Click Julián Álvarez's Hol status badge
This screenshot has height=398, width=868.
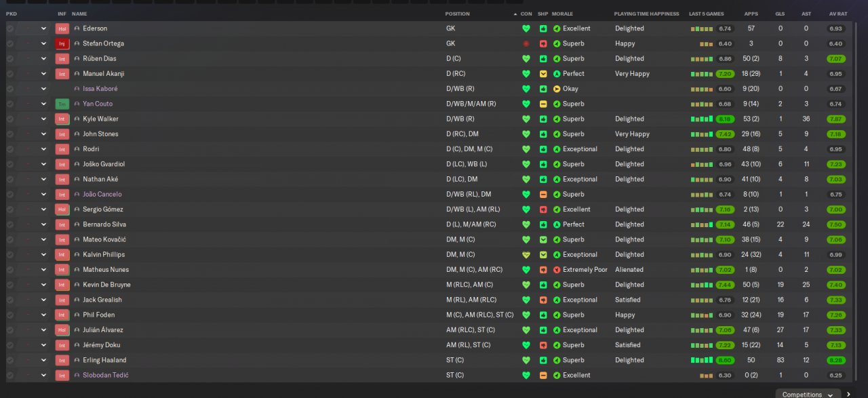click(x=62, y=330)
